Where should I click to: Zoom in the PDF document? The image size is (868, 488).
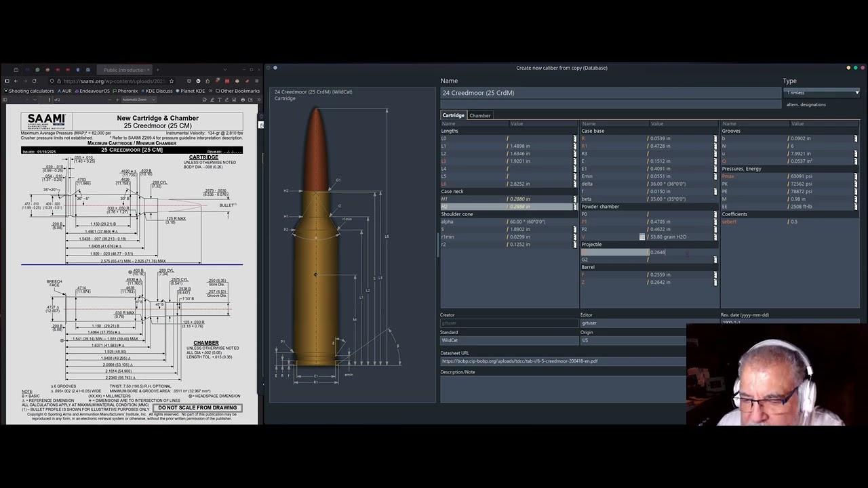(x=117, y=100)
